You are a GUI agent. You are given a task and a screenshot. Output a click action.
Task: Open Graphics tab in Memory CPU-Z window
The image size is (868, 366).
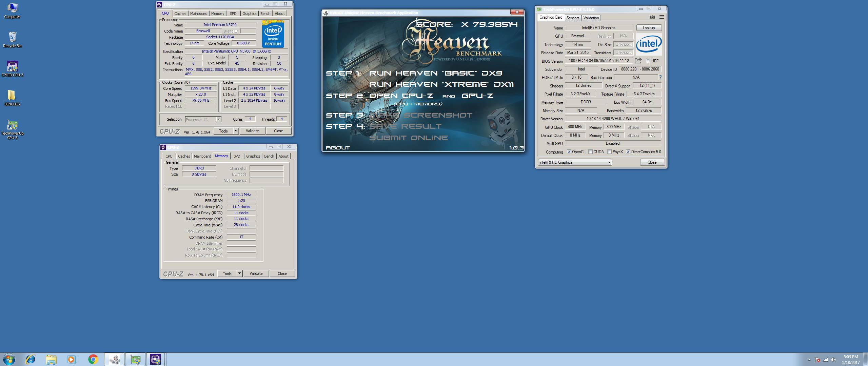(x=253, y=156)
